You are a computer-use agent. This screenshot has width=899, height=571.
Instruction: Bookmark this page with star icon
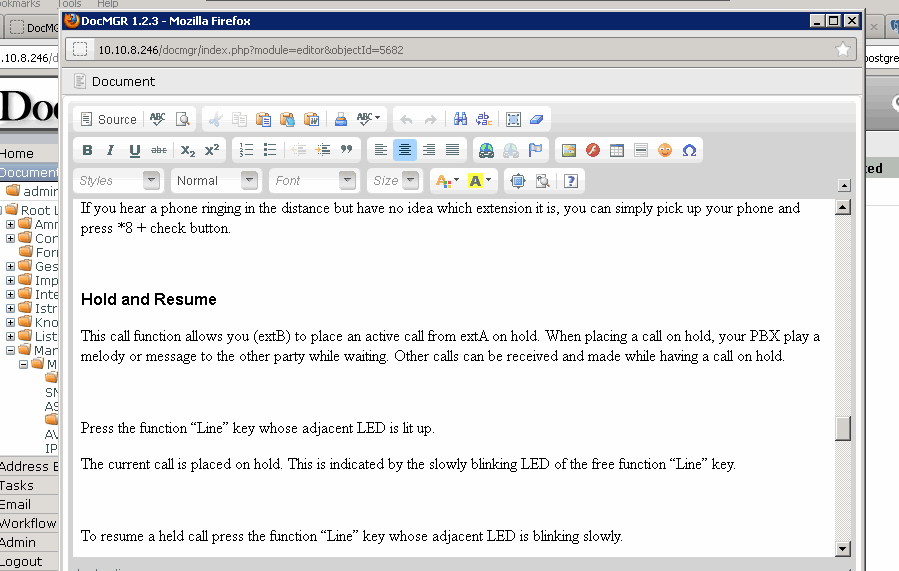pyautogui.click(x=843, y=50)
